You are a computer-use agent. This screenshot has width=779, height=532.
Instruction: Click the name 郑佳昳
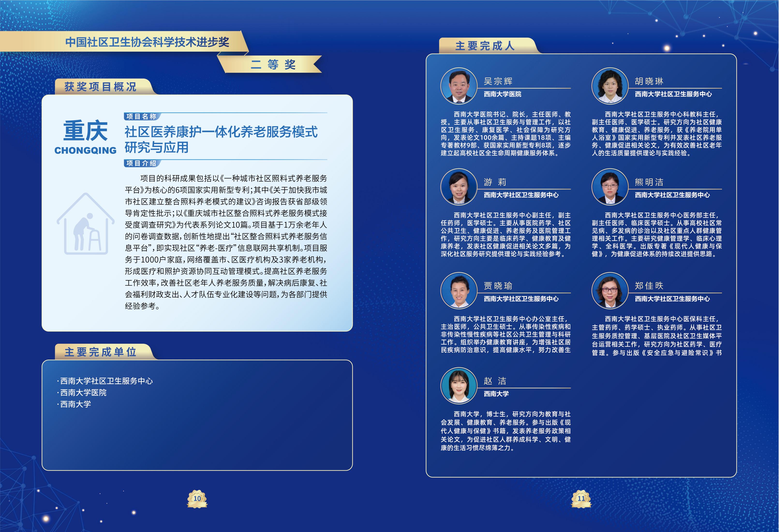pos(649,286)
